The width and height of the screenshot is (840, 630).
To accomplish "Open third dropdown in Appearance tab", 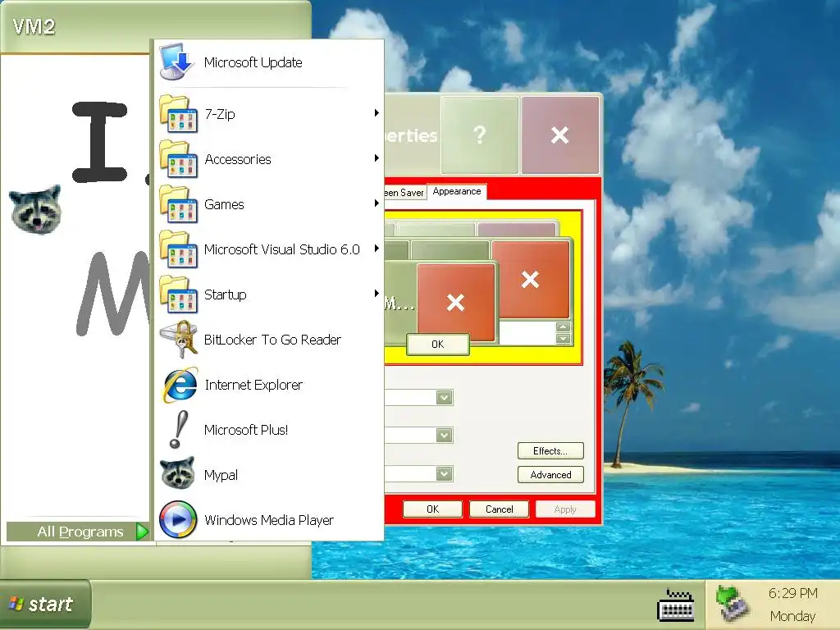I will (x=444, y=473).
